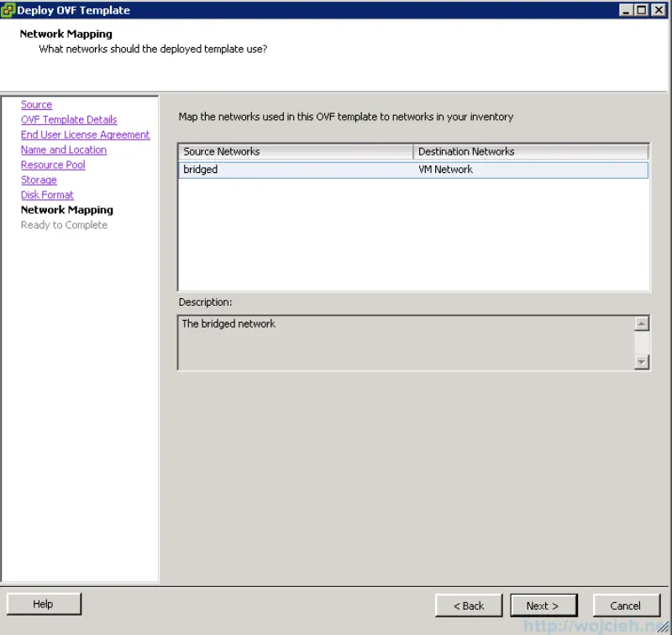
Task: Jump to the Storage step
Action: 39,180
